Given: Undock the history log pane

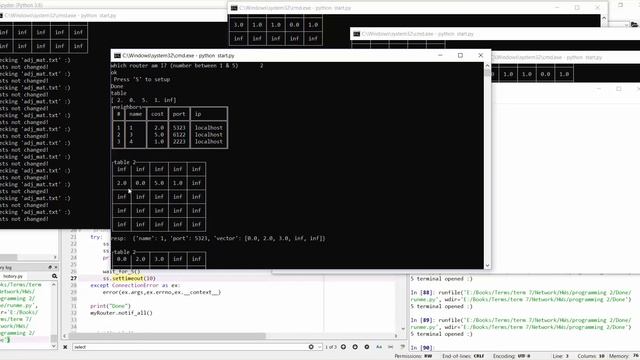Looking at the screenshot, I should pyautogui.click(x=50, y=267).
